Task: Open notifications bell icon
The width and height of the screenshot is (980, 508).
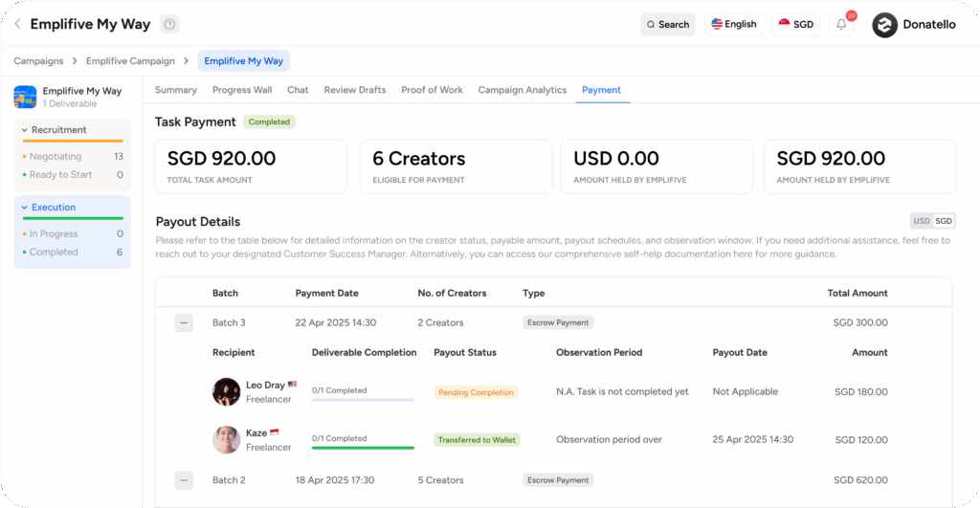Action: (841, 24)
